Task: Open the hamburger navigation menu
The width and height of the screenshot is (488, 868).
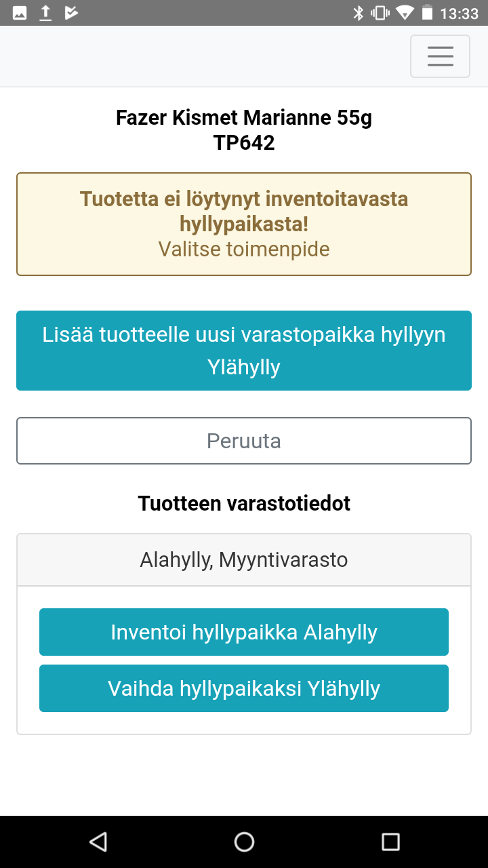Action: (x=440, y=56)
